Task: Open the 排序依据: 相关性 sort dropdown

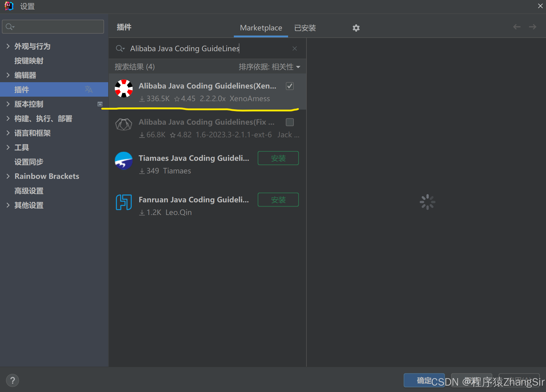Action: coord(269,67)
